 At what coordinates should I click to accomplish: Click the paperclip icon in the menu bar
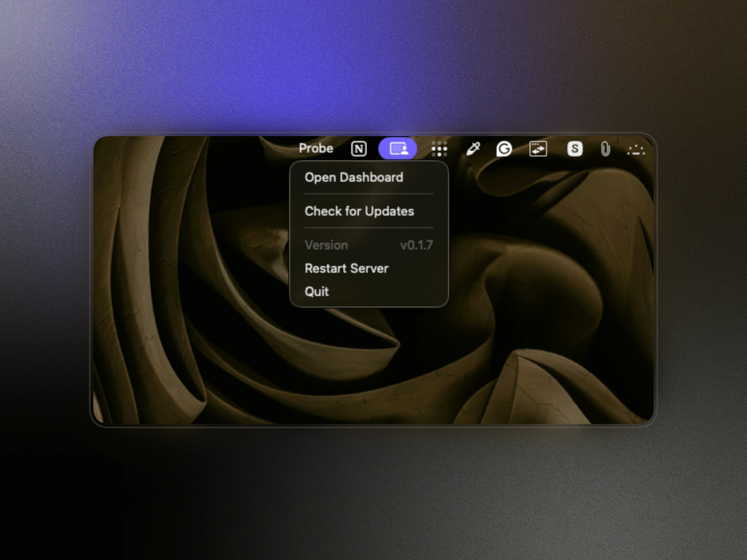[605, 149]
